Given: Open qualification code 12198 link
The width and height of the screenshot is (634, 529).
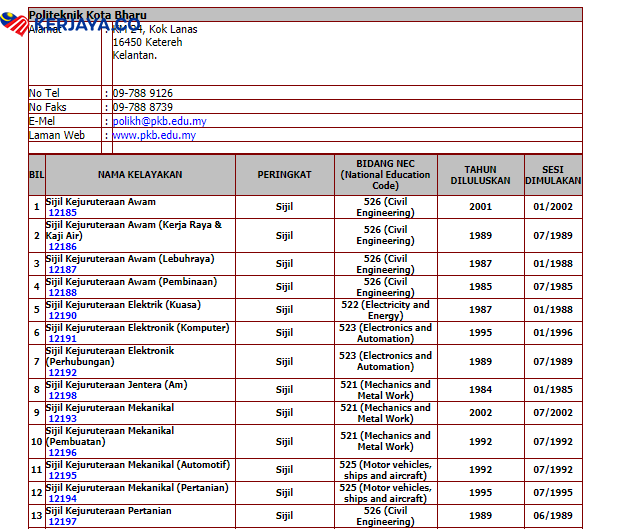Looking at the screenshot, I should (63, 396).
